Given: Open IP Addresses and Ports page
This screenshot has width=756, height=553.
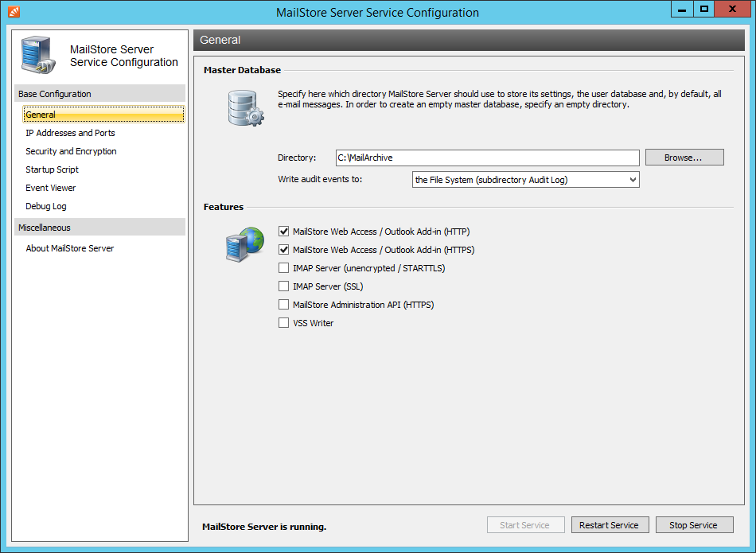Looking at the screenshot, I should [x=70, y=133].
